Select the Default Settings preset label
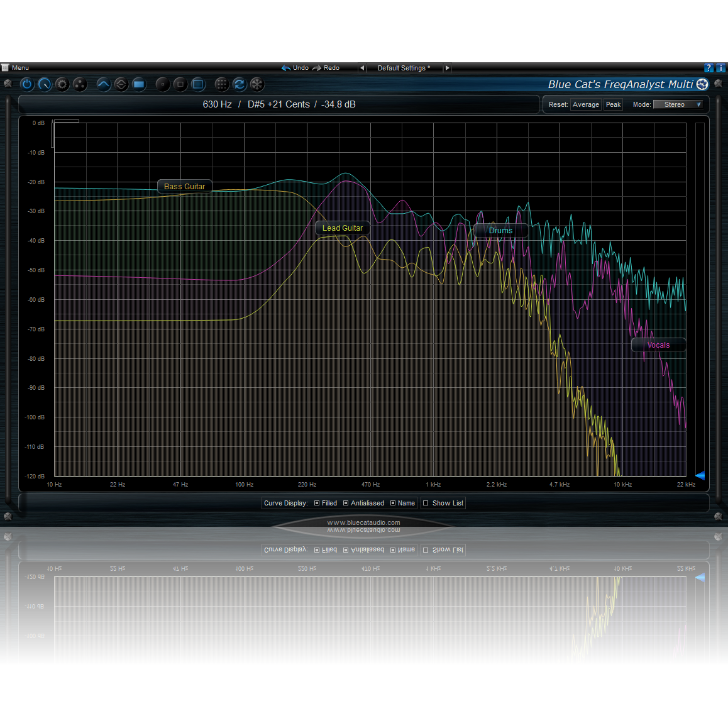The image size is (728, 728). (402, 67)
